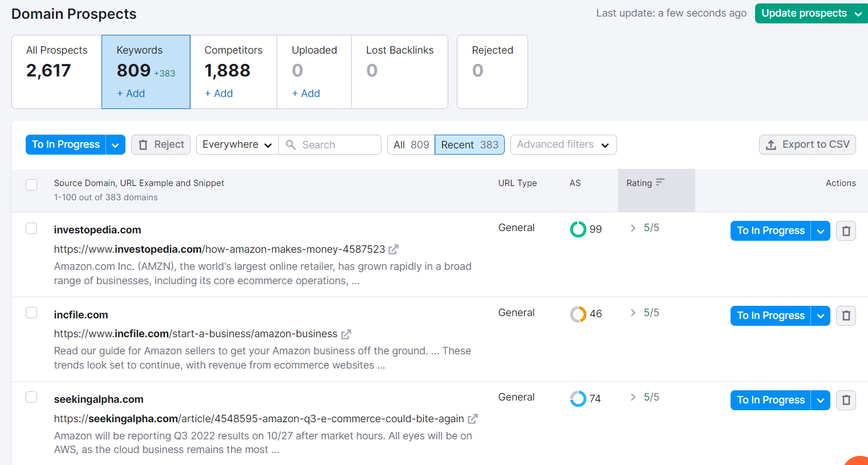Delete the incfile.com prospect via trash icon
868x465 pixels.
tap(846, 316)
